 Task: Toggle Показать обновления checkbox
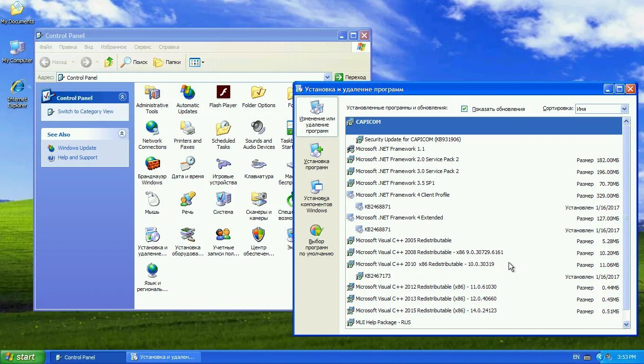pyautogui.click(x=465, y=109)
